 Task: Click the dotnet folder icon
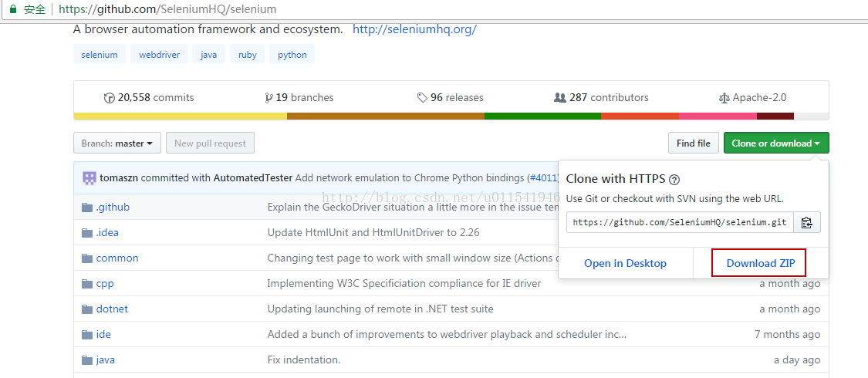tap(87, 309)
